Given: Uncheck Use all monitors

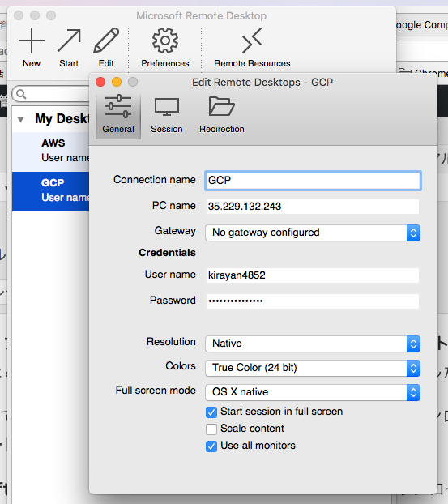Looking at the screenshot, I should pyautogui.click(x=211, y=446).
